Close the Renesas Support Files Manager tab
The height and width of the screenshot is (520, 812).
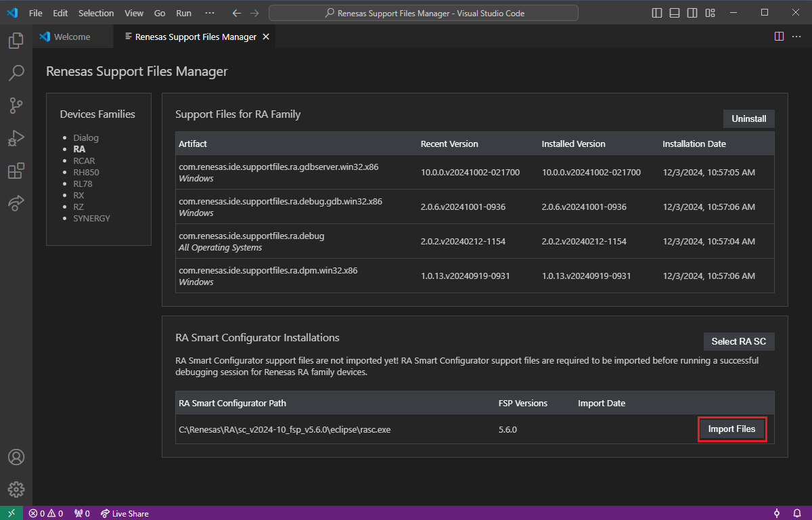click(266, 37)
